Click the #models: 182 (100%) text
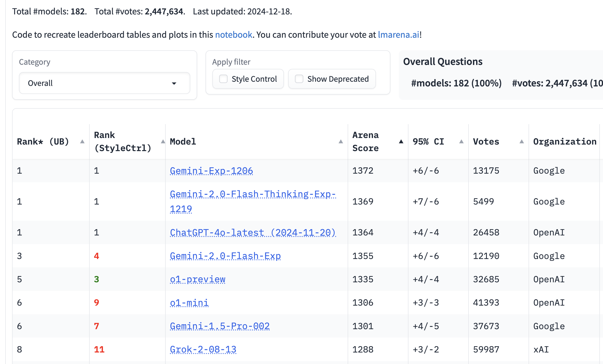The width and height of the screenshot is (603, 364). [456, 83]
